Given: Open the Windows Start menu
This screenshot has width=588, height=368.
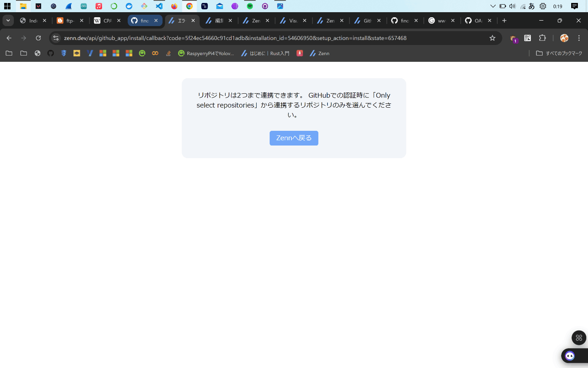Looking at the screenshot, I should (x=7, y=6).
